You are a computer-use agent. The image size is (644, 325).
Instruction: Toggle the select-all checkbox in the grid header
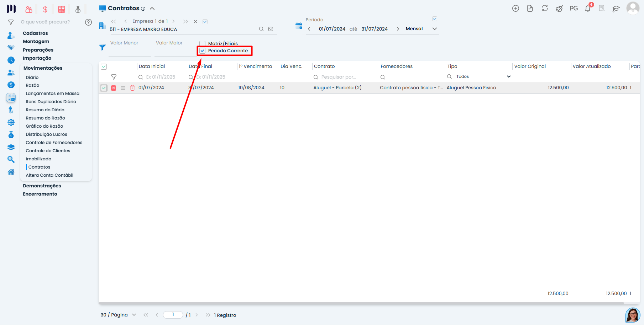[x=104, y=66]
